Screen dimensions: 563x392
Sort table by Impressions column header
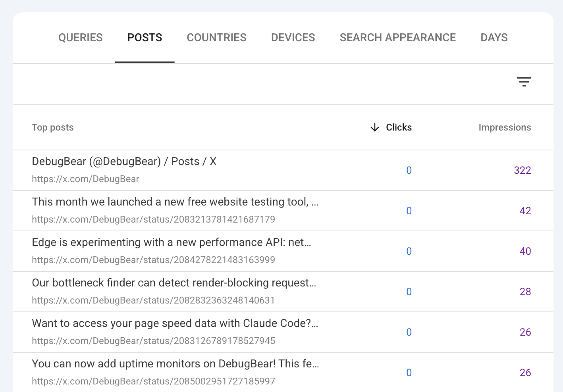505,127
